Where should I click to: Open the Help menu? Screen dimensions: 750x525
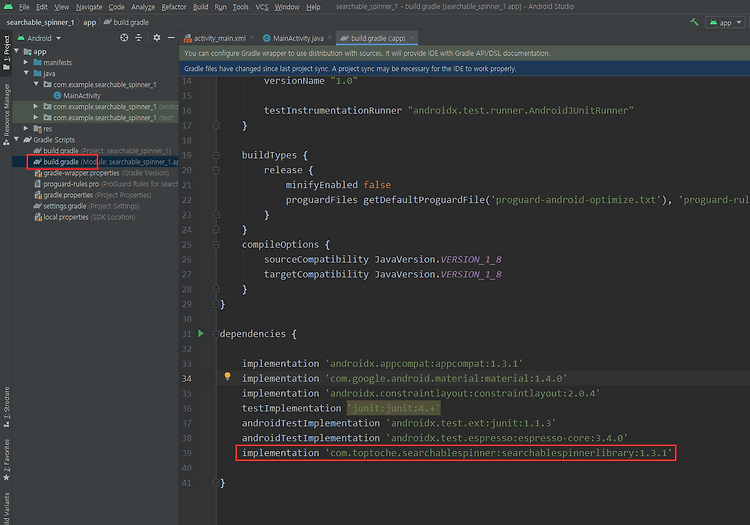313,7
